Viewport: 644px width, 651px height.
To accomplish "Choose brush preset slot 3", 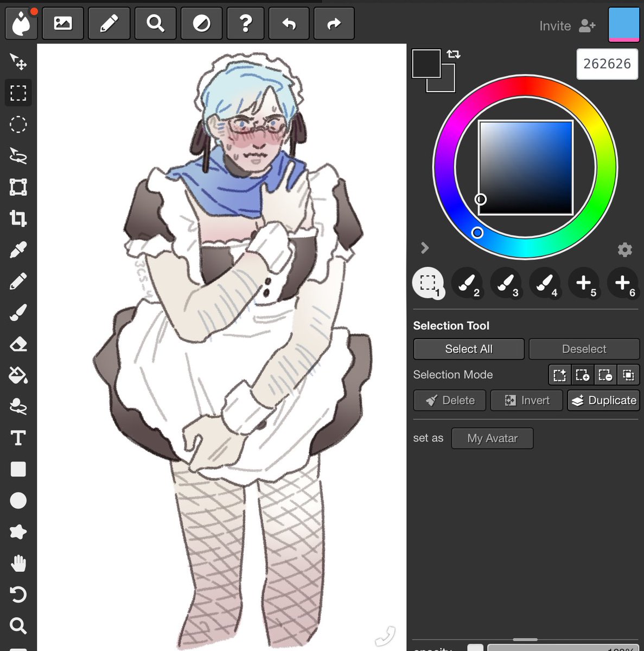I will point(506,283).
